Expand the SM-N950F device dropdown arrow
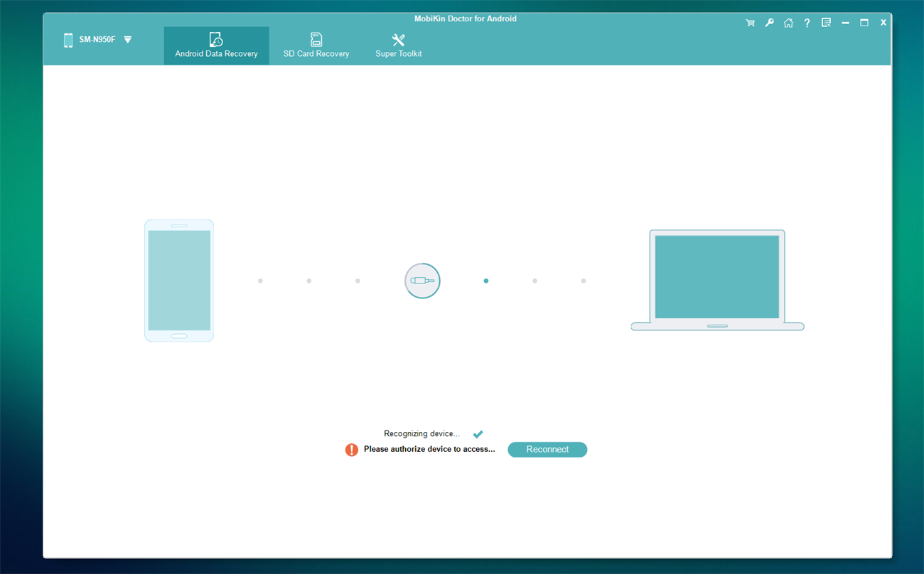 (x=128, y=40)
